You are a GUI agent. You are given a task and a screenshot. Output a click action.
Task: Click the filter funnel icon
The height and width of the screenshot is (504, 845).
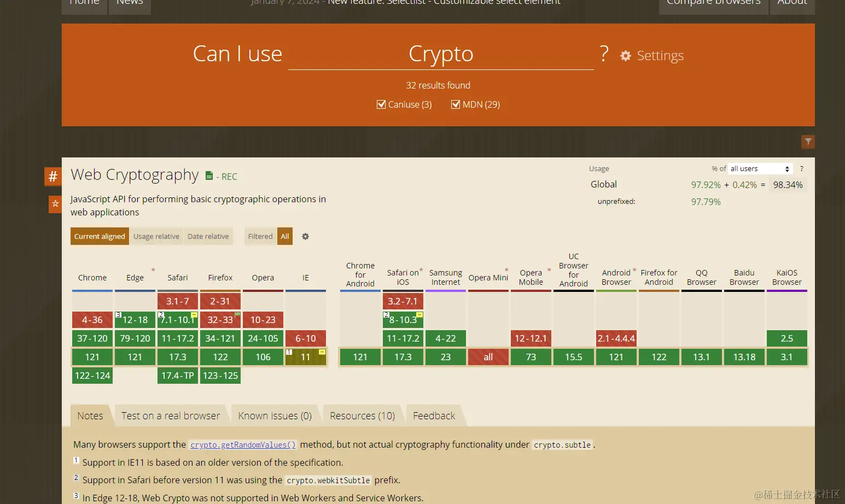(808, 142)
